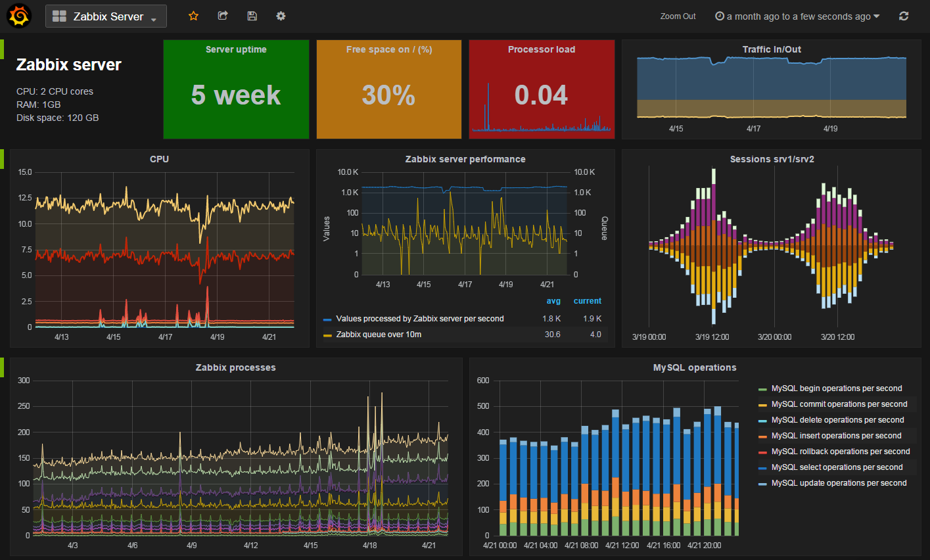Screen dimensions: 930x560
Task: Refresh the dashboard with the refresh icon
Action: coord(904,16)
